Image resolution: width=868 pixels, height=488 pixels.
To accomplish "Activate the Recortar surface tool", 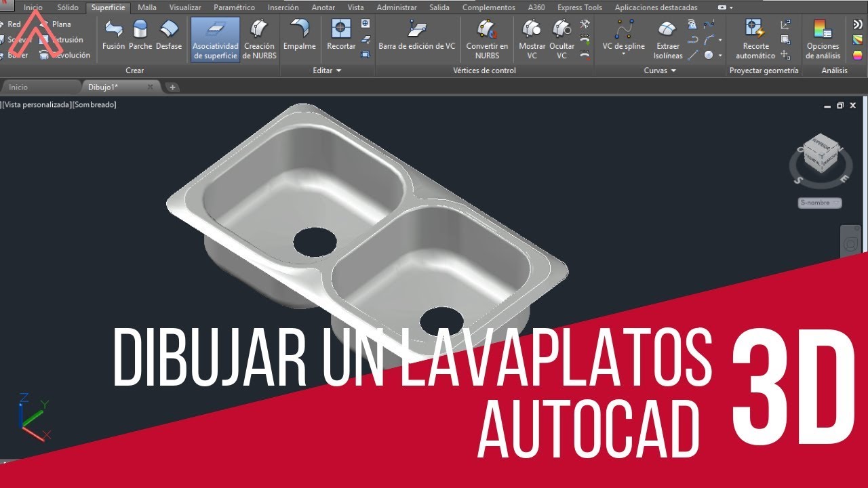I will [x=340, y=35].
